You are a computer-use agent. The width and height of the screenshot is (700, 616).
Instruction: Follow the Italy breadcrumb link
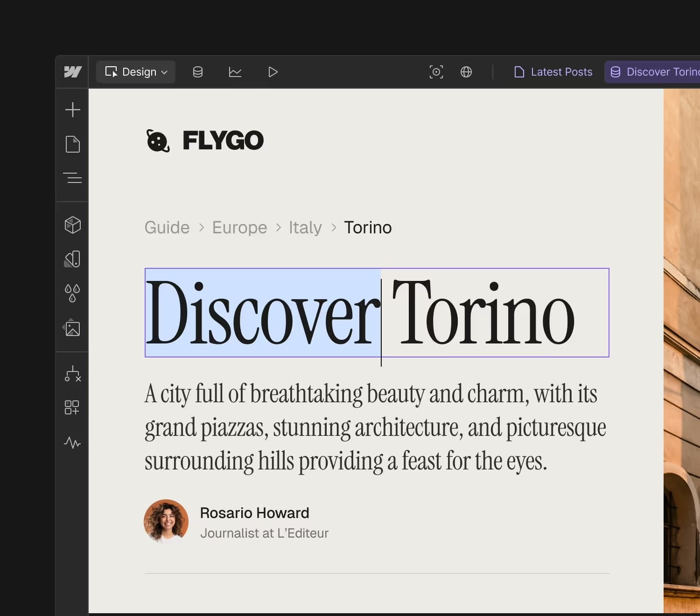(305, 228)
